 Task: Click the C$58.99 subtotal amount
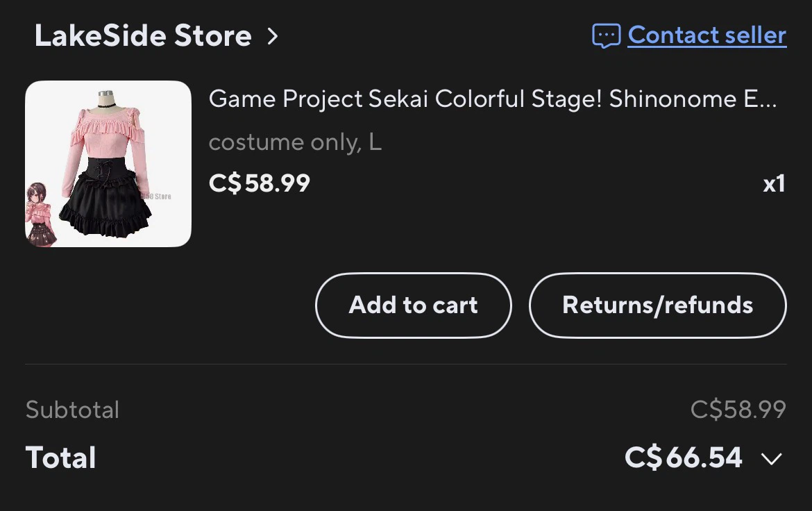738,410
